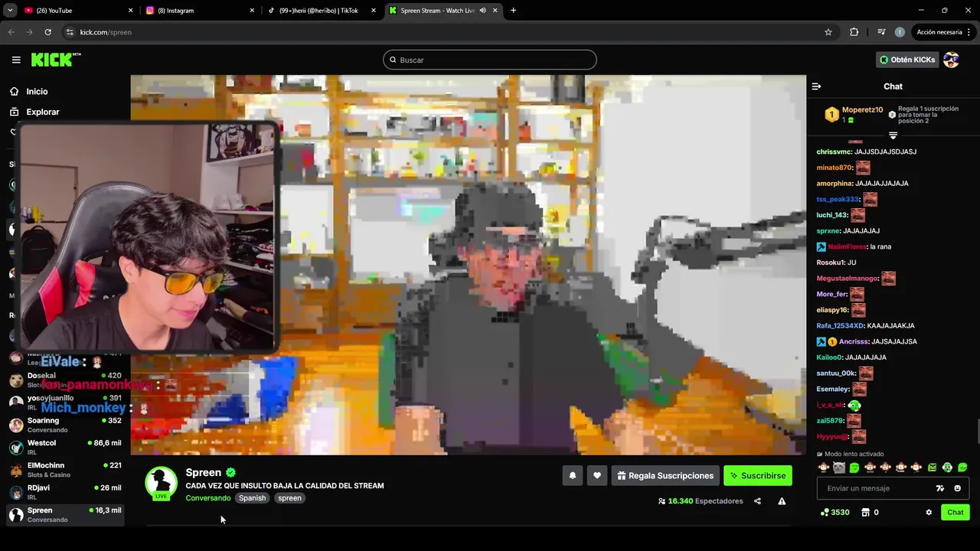The height and width of the screenshot is (551, 980).
Task: Open the user profile avatar menu
Action: (x=951, y=60)
